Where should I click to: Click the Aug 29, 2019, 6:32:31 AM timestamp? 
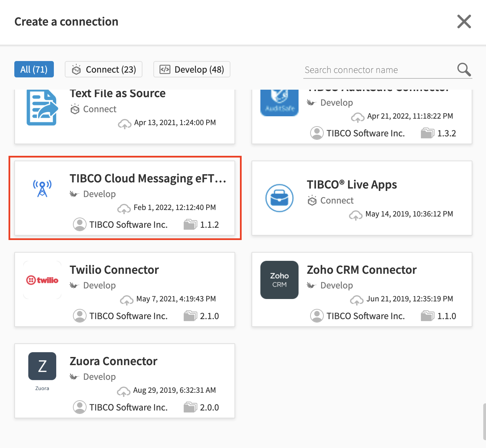(x=174, y=390)
